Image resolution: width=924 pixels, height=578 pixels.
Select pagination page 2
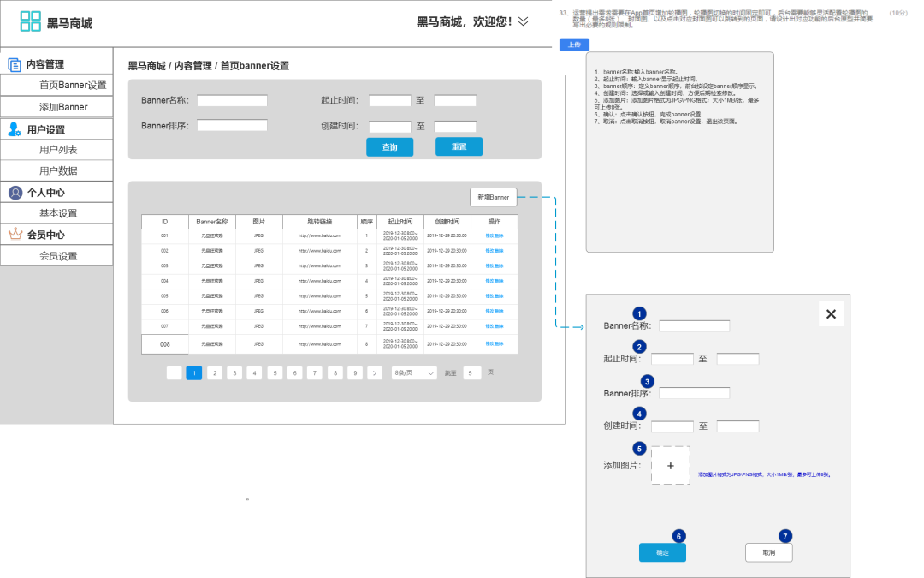tap(215, 372)
